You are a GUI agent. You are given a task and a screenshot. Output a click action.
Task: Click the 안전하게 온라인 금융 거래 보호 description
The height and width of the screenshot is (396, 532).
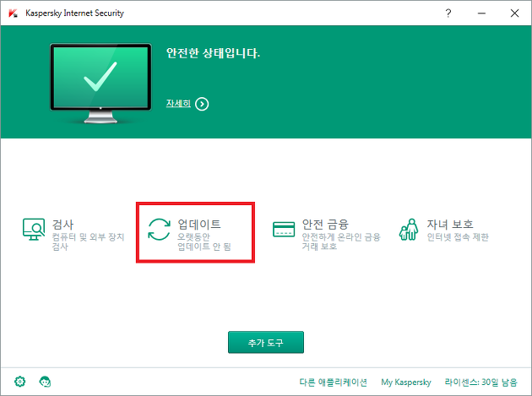(341, 241)
